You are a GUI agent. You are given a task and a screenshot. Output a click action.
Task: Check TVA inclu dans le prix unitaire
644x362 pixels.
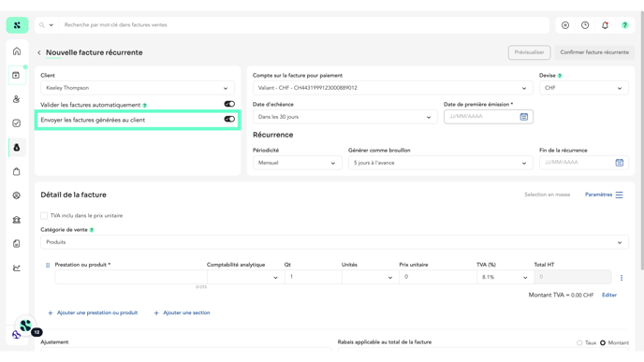coord(44,215)
